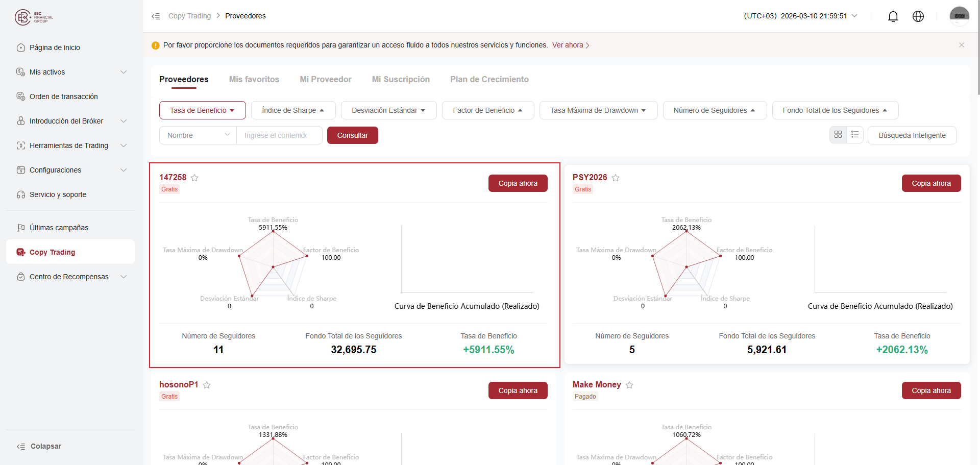
Task: Open the Plan de Crecimiento tab
Action: point(489,80)
